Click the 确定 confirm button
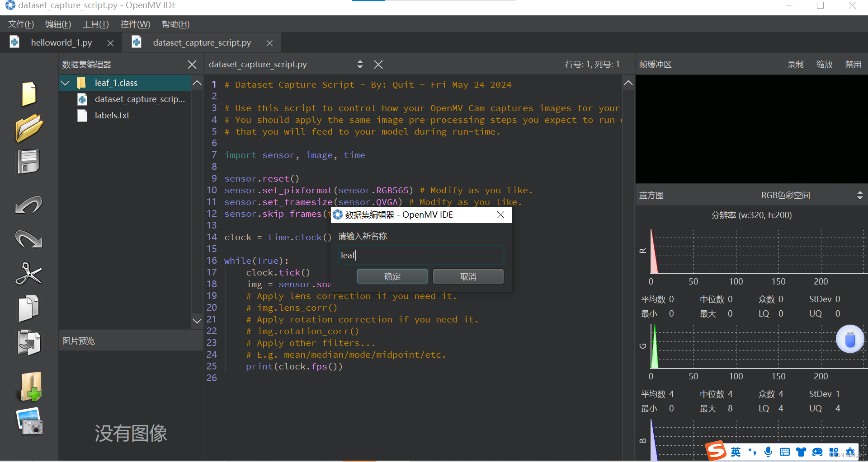This screenshot has height=462, width=868. point(392,276)
